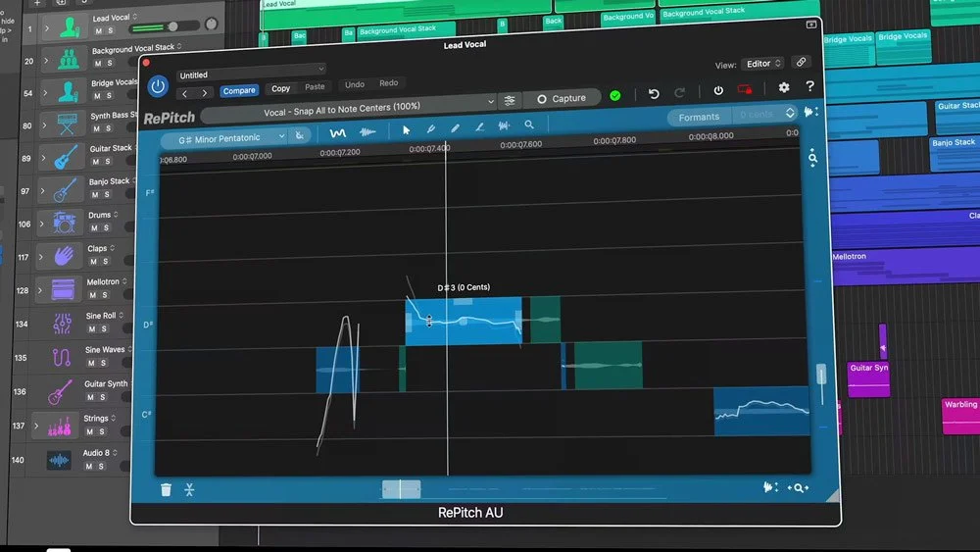This screenshot has height=552, width=980.
Task: Click the Sine Waves track icon
Action: [x=61, y=357]
